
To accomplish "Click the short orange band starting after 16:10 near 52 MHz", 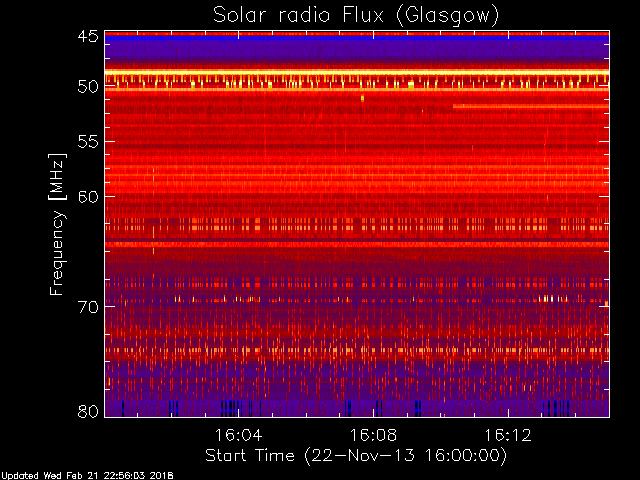I will pyautogui.click(x=531, y=107).
